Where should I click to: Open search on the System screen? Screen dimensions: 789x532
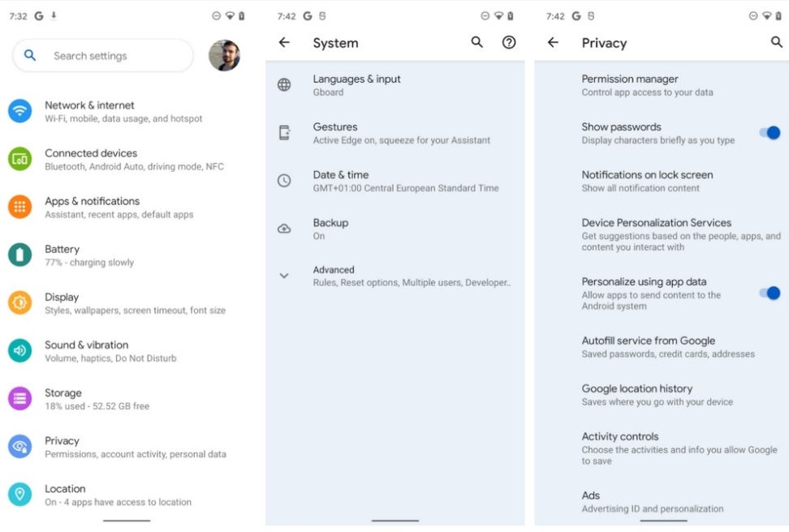(477, 42)
